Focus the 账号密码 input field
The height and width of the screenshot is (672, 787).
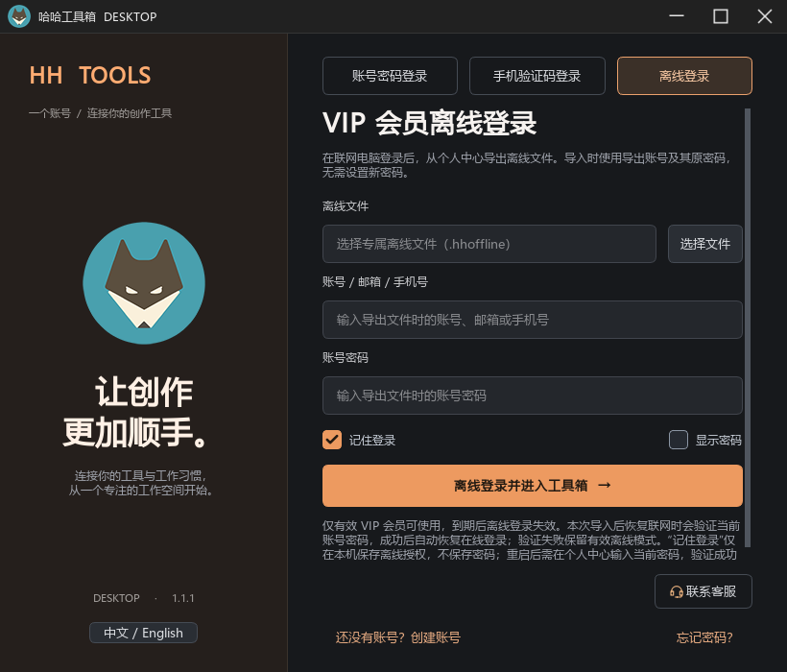click(x=533, y=396)
